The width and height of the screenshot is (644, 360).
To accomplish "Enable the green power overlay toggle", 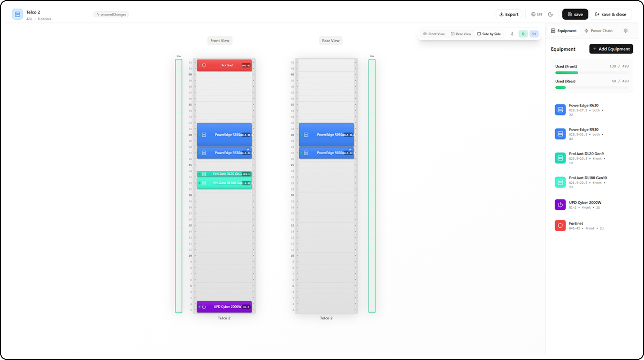I will (x=523, y=34).
